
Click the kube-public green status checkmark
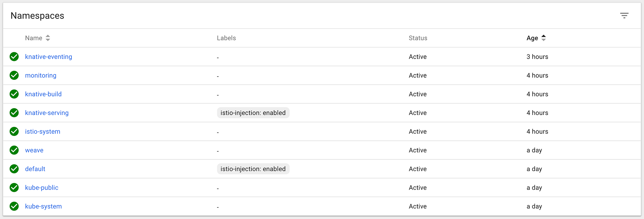click(x=14, y=187)
